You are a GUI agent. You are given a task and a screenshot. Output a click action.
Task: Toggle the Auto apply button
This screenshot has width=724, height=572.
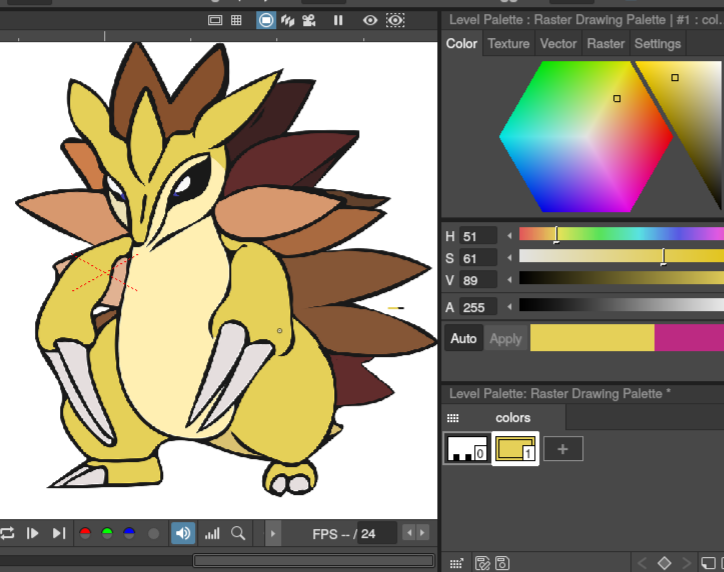point(463,338)
